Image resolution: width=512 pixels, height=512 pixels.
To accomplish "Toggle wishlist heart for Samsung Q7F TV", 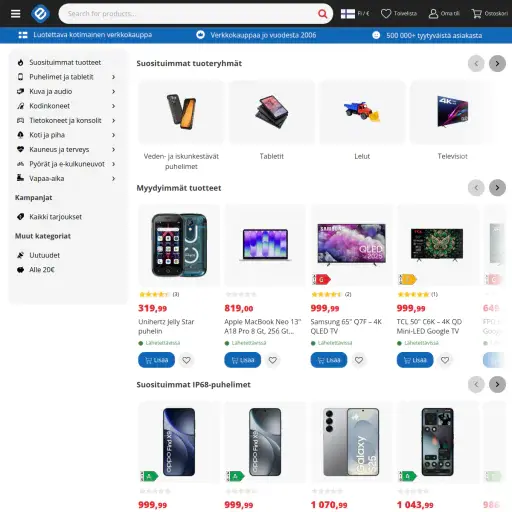I will 359,360.
